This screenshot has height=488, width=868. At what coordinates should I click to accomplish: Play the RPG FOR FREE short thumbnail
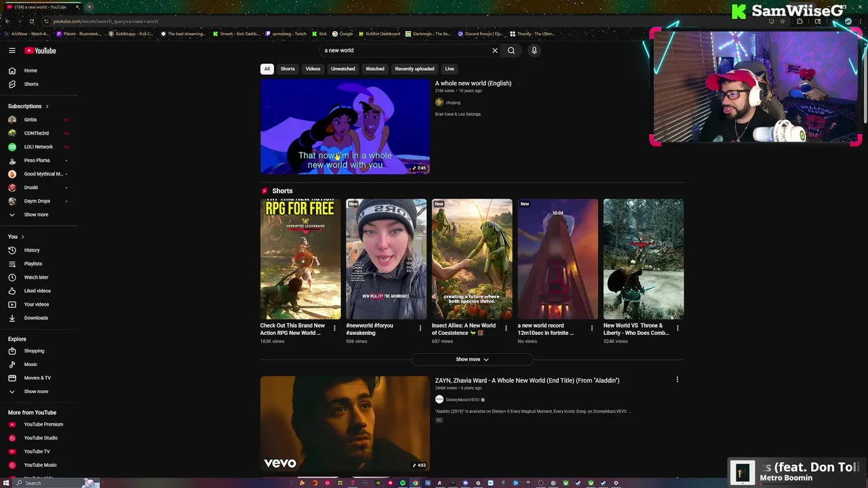300,259
